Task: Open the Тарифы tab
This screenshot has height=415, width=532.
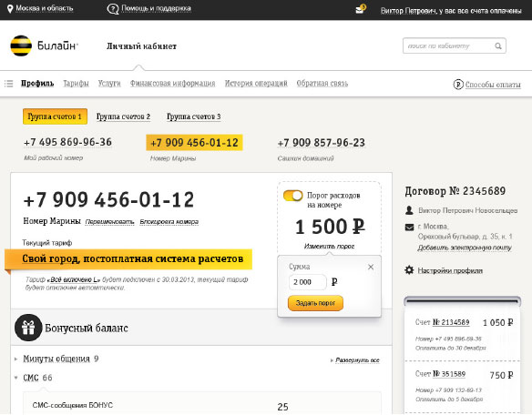Action: tap(76, 83)
